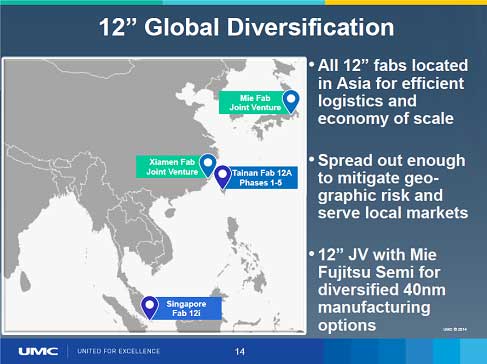Click the Xiamen Fab map pin icon
The width and height of the screenshot is (487, 364).
pos(208,165)
